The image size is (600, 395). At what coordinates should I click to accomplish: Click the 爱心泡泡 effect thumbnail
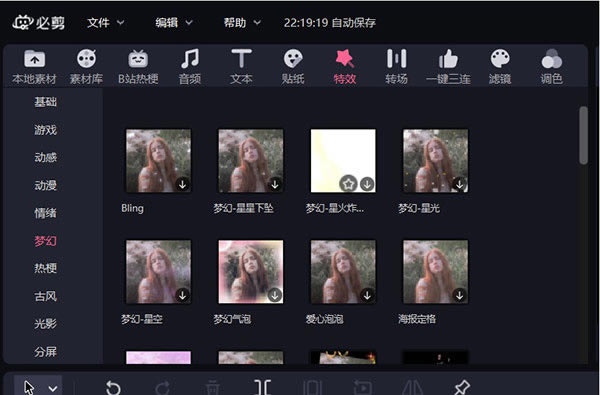click(x=343, y=271)
